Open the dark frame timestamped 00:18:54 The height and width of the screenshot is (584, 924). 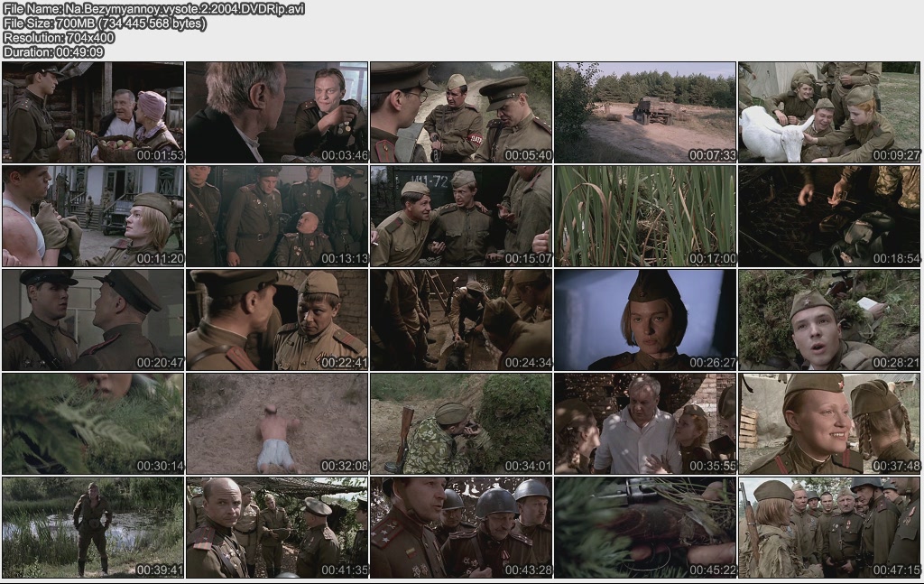pyautogui.click(x=829, y=216)
